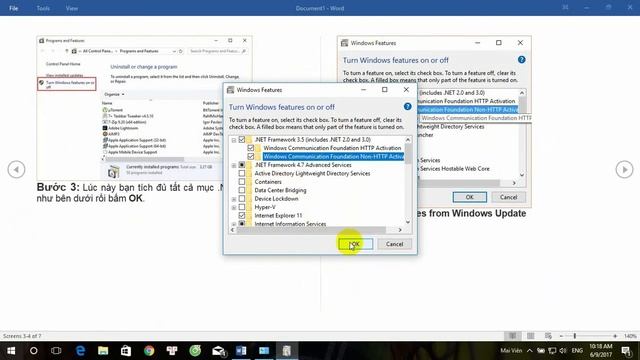Open the Tools menu in Word
This screenshot has height=360, width=640.
[x=43, y=8]
